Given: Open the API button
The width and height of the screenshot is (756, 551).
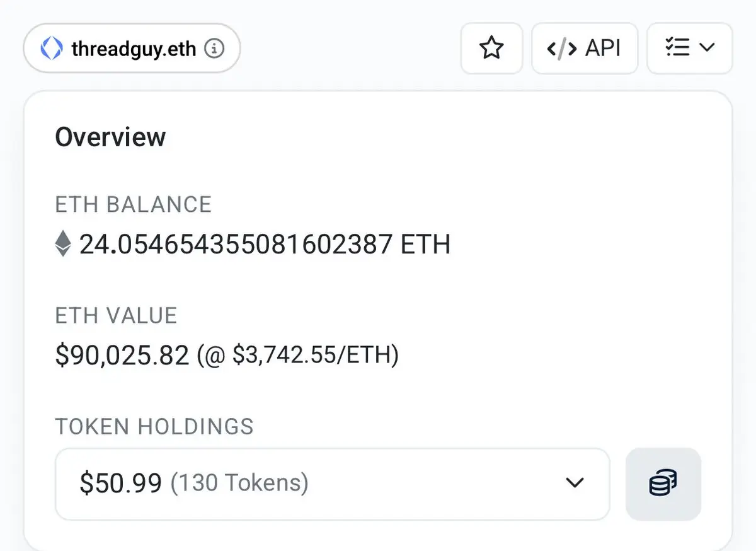Looking at the screenshot, I should [585, 49].
